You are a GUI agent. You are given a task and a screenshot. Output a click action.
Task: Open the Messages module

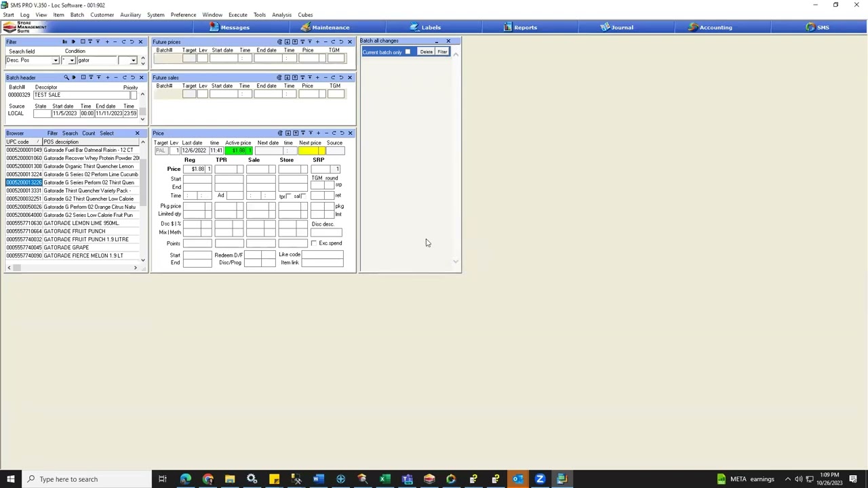[230, 27]
